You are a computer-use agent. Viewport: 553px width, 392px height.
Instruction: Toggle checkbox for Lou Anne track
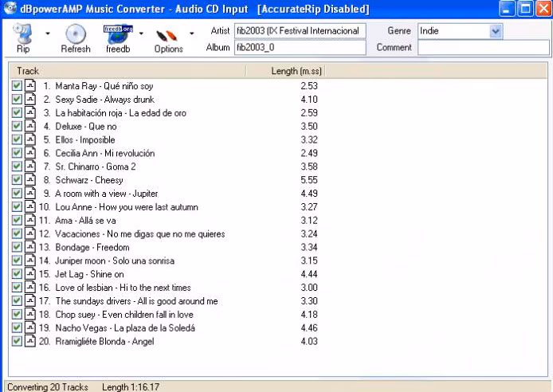point(17,206)
